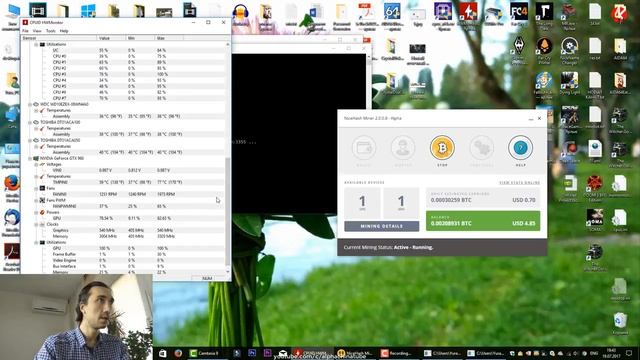Viewport: 640px width, 360px height.
Task: Click the Min column header
Action: [x=140, y=38]
